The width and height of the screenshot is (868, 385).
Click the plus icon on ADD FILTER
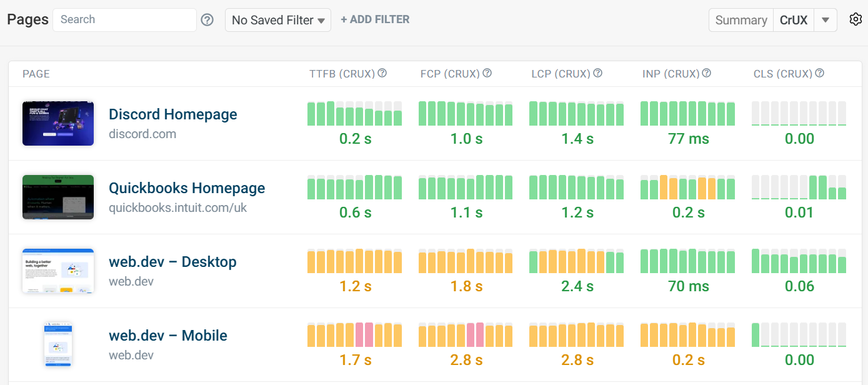click(x=344, y=19)
